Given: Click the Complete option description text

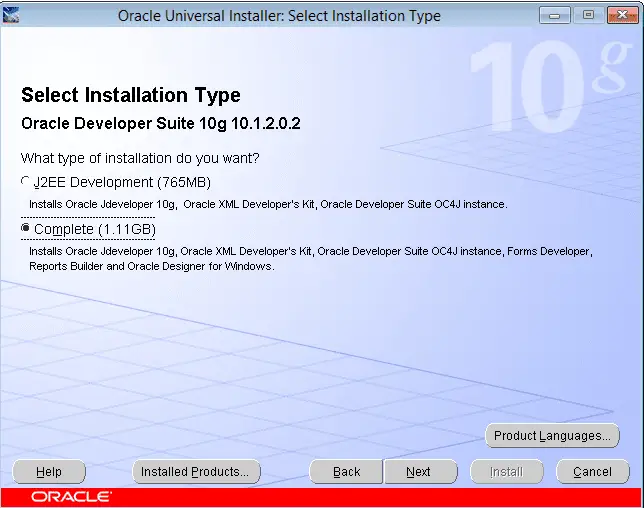Looking at the screenshot, I should (x=310, y=259).
